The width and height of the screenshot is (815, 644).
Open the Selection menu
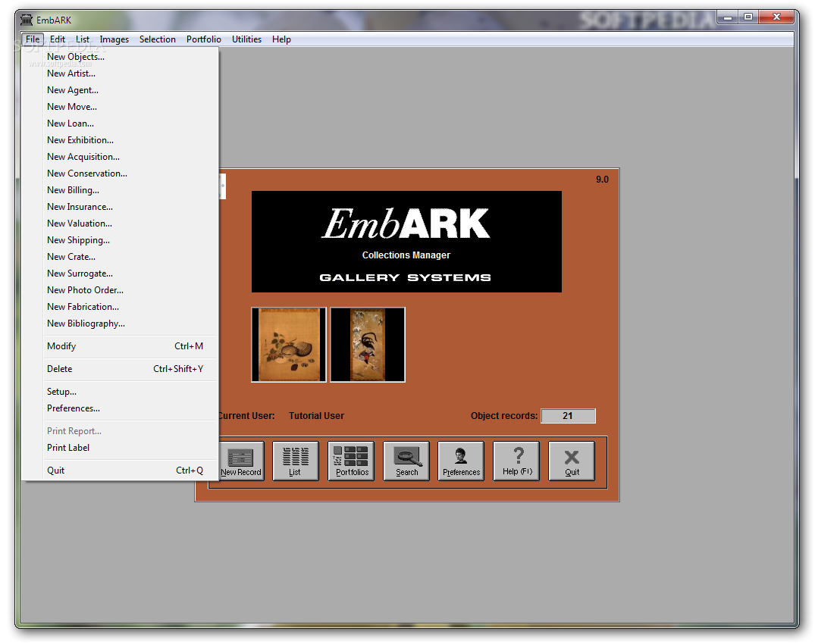pos(157,39)
